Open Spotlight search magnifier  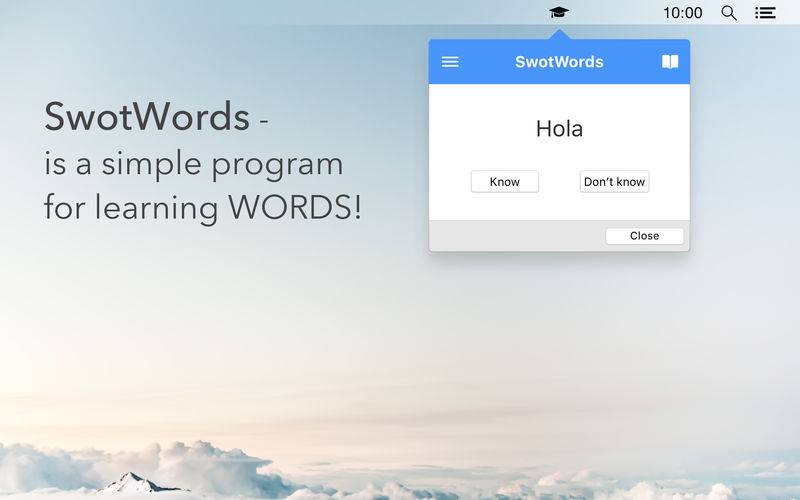tap(729, 13)
